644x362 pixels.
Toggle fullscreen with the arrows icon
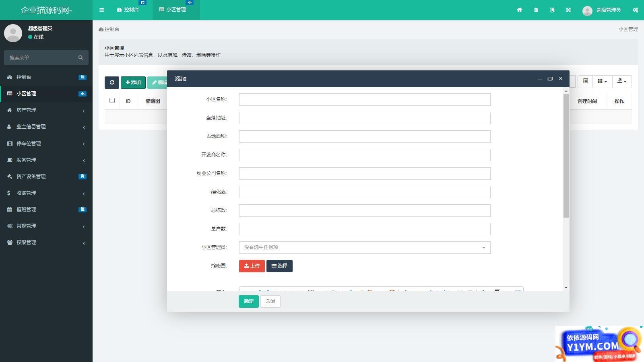point(568,10)
